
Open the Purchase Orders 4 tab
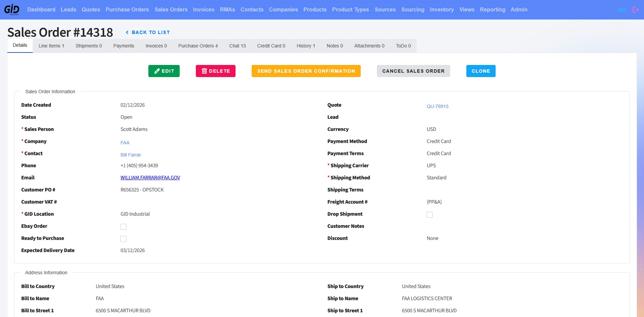pyautogui.click(x=198, y=46)
